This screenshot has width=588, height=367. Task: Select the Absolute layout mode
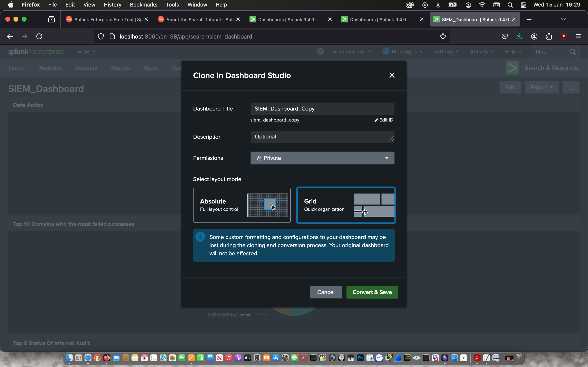tap(242, 205)
